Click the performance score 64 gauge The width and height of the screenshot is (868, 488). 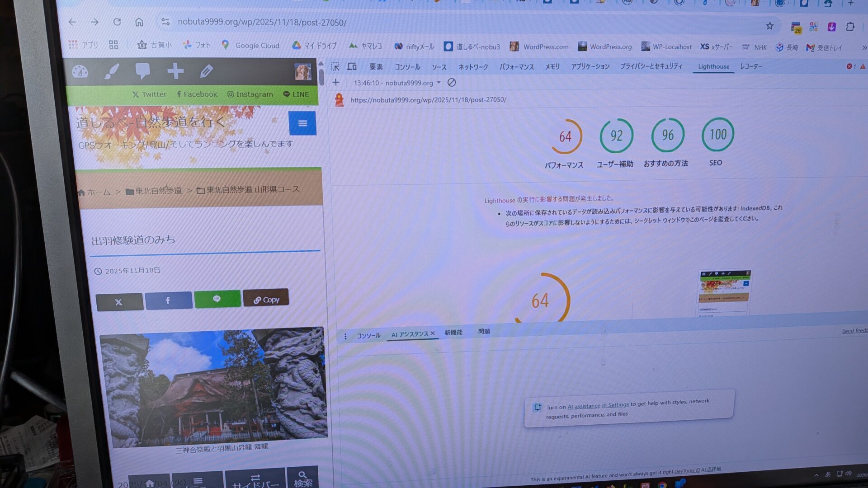click(x=565, y=136)
